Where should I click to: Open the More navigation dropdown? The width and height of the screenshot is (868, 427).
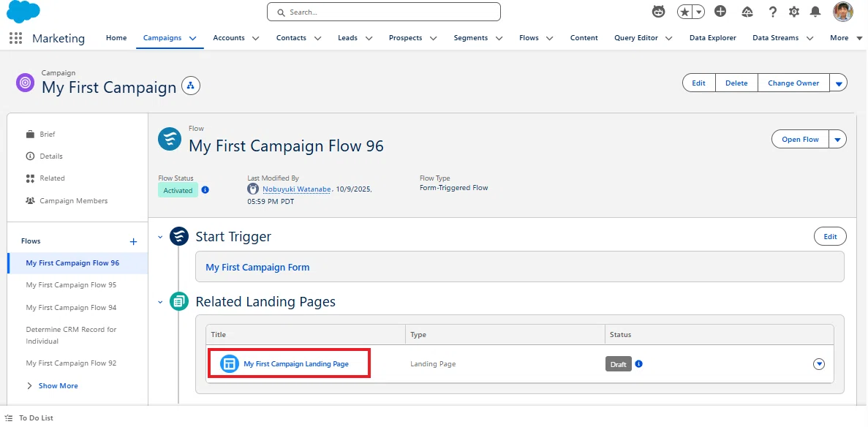(x=846, y=38)
